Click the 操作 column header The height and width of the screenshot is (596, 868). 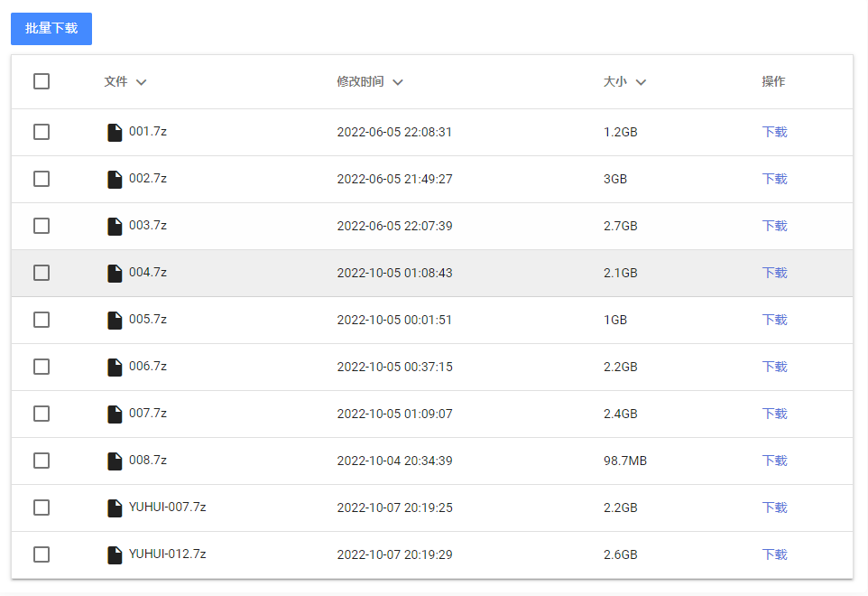click(x=773, y=81)
